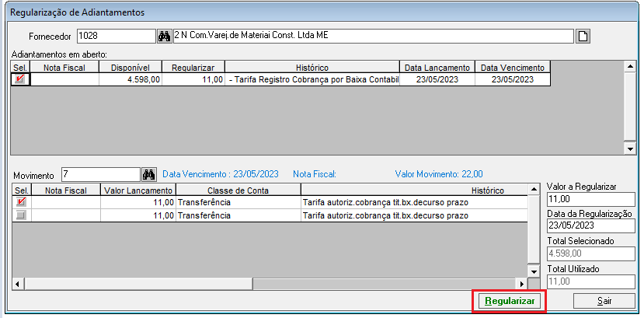Click the 23/05/2023 Data Lancamento cell
This screenshot has height=318, width=644.
pyautogui.click(x=437, y=80)
